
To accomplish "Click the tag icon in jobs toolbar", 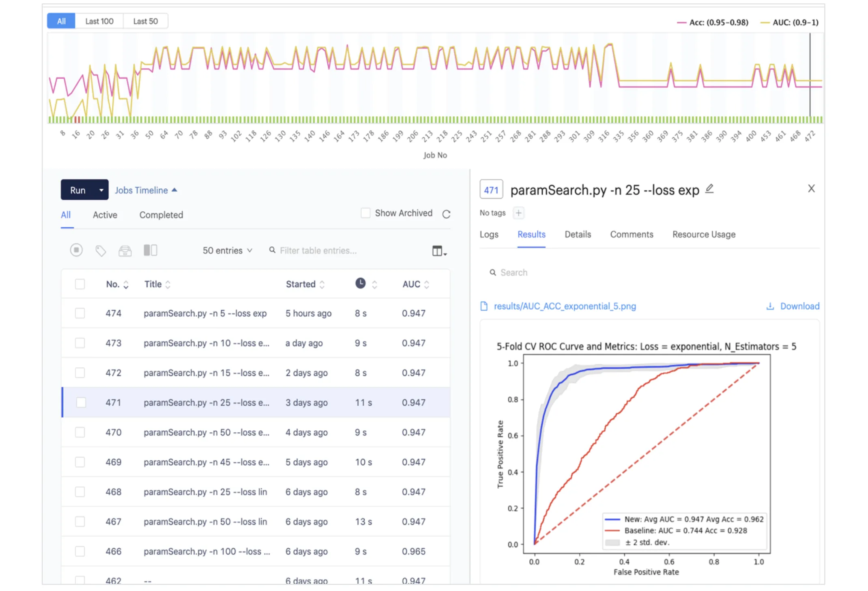I will point(101,251).
